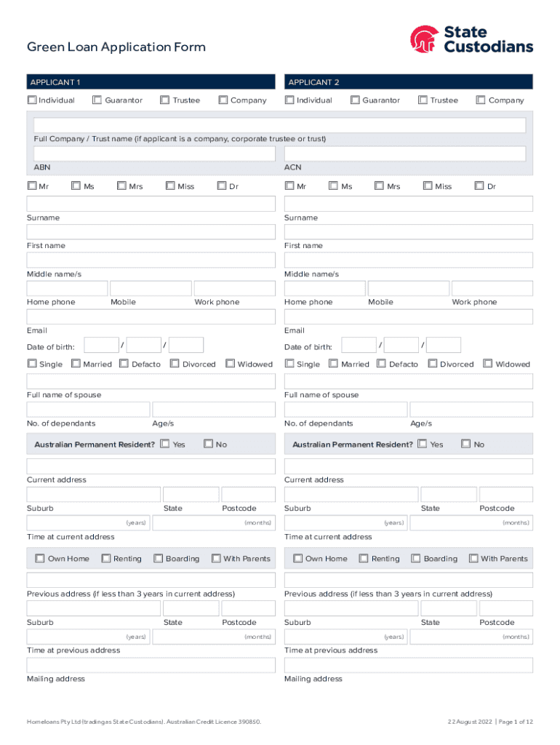Screen dimensions: 560x745
Task: Click Applicant 2 Mailing address field
Action: pyautogui.click(x=409, y=666)
